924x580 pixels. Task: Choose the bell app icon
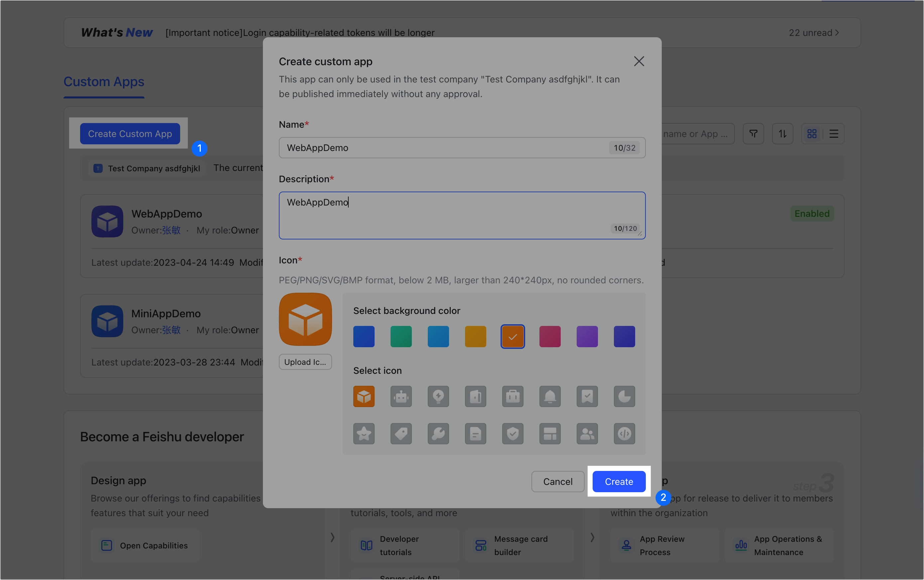[x=550, y=396]
